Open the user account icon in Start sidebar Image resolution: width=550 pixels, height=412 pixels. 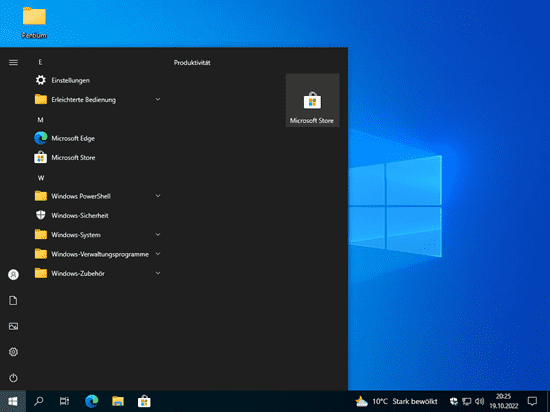[13, 275]
